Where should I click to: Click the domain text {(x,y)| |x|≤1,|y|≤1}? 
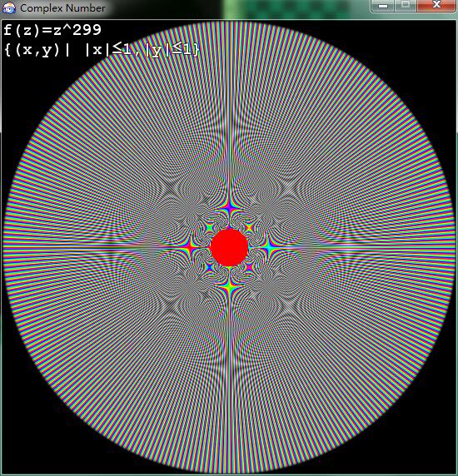(x=102, y=50)
